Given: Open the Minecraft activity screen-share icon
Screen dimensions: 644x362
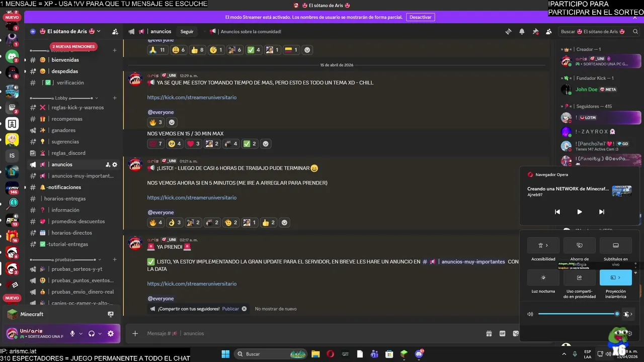Looking at the screenshot, I should tap(111, 314).
